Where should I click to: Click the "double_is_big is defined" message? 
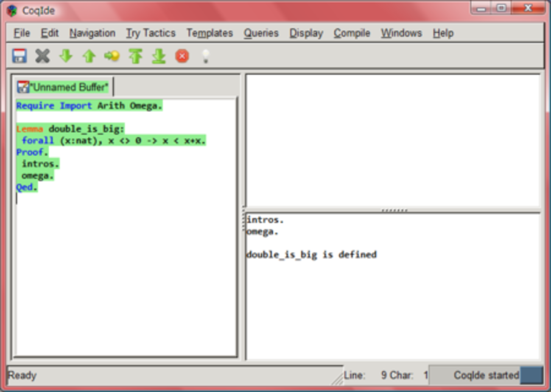click(311, 255)
